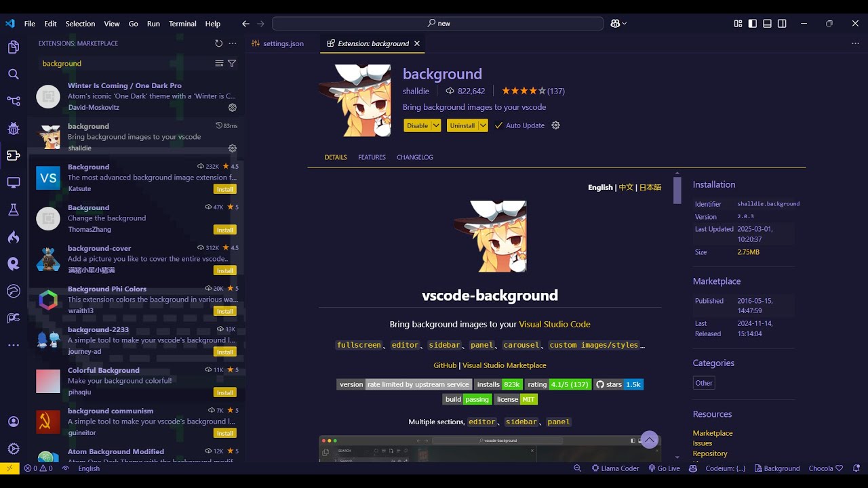Image resolution: width=868 pixels, height=488 pixels.
Task: Install Katsute's Background extension
Action: coord(225,189)
